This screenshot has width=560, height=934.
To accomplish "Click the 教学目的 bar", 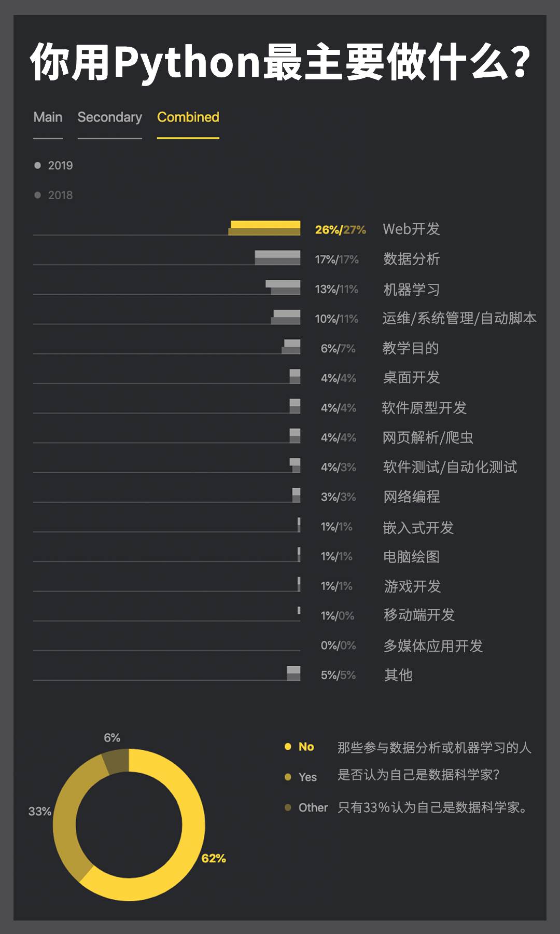I will [x=291, y=347].
